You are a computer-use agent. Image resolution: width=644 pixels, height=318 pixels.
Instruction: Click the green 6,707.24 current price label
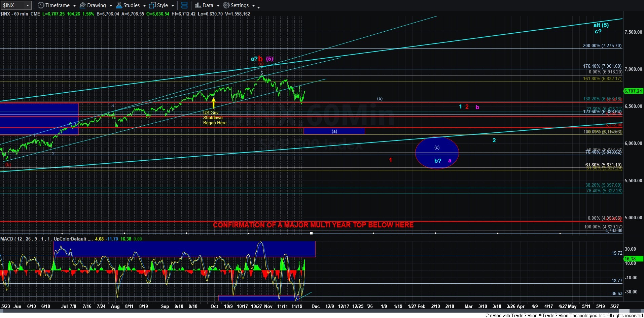(633, 91)
